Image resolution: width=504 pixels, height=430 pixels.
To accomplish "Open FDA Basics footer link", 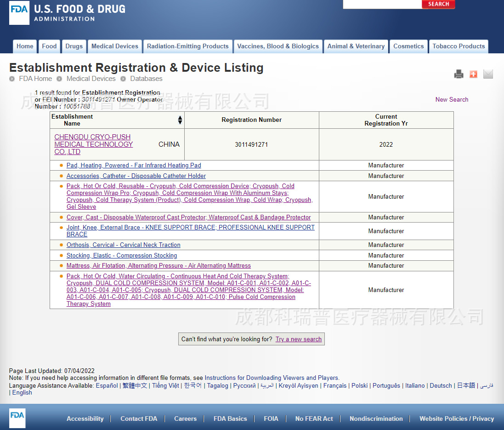I will [230, 419].
